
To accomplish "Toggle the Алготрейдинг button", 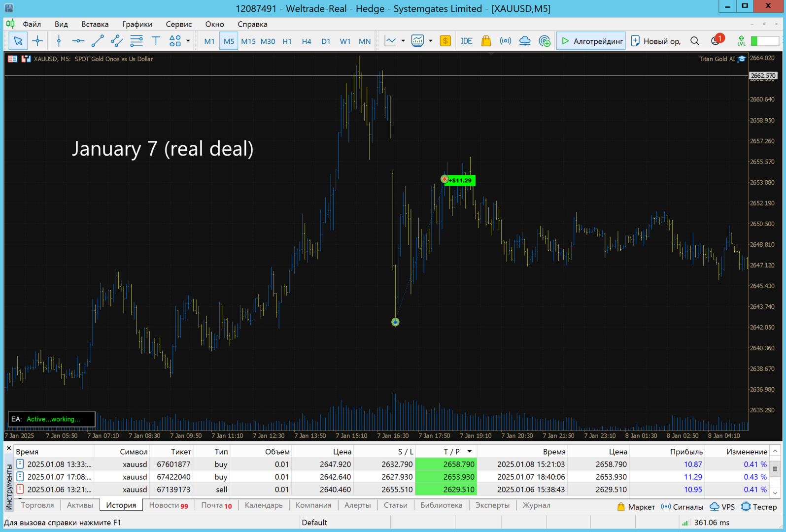I will pyautogui.click(x=591, y=41).
